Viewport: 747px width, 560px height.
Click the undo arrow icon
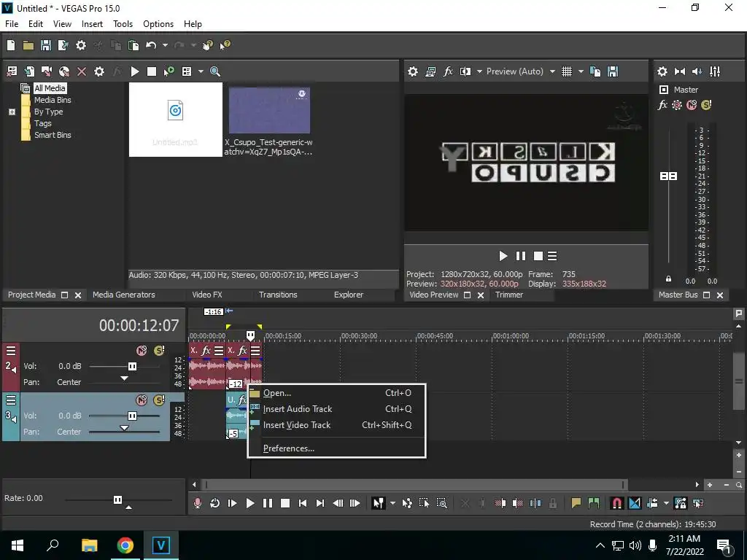(151, 45)
